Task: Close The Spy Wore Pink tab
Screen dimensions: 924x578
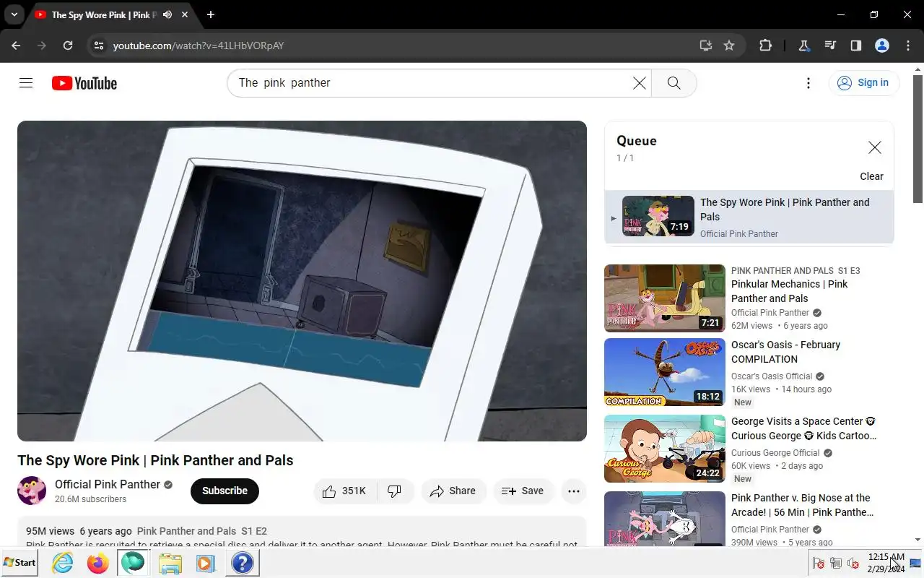Action: (x=186, y=14)
